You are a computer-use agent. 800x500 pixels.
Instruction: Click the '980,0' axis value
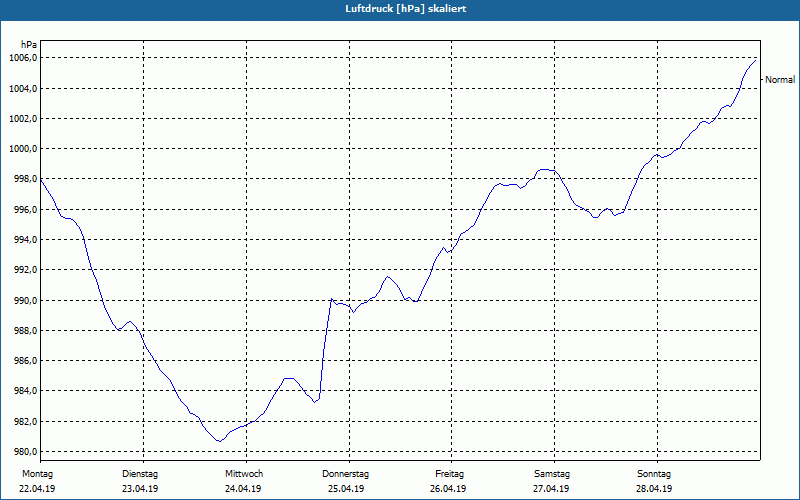click(25, 452)
